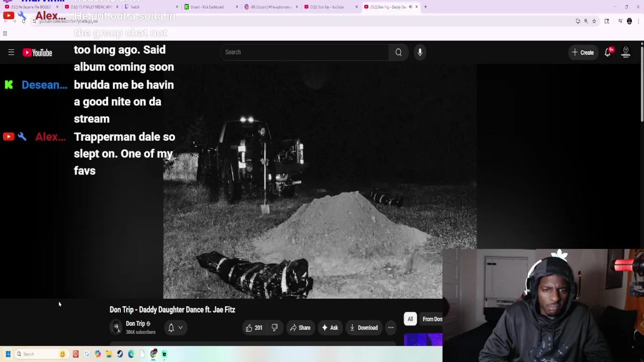
Task: Open the Don Trip channel avatar
Action: 116,327
